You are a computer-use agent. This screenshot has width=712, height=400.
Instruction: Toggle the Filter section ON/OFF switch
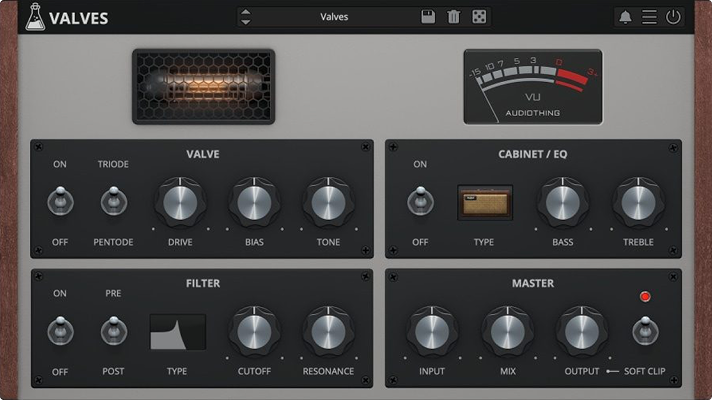point(60,331)
